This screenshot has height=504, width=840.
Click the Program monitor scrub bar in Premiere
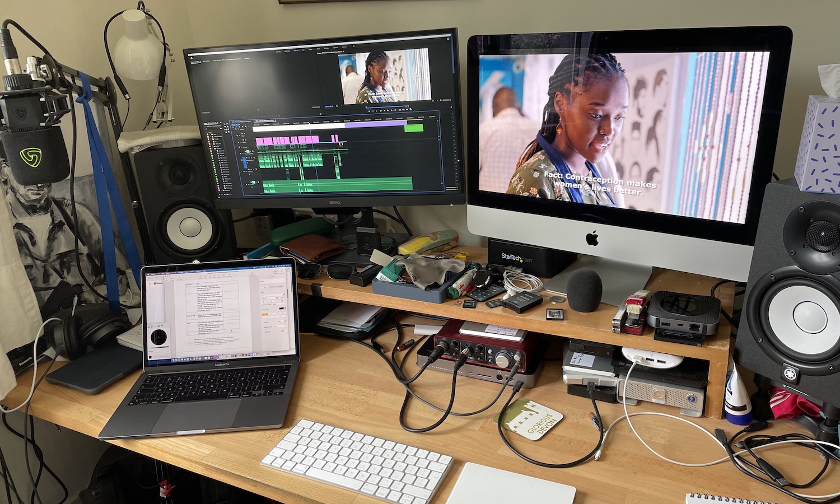(388, 107)
